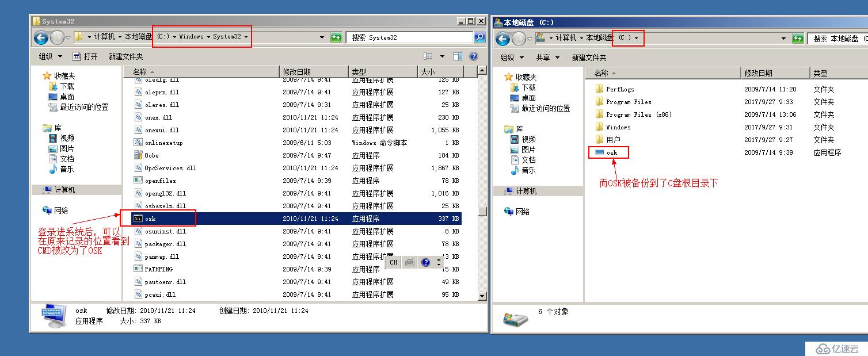This screenshot has width=868, height=356.
Task: Open address history dropdown in C: window
Action: [783, 39]
